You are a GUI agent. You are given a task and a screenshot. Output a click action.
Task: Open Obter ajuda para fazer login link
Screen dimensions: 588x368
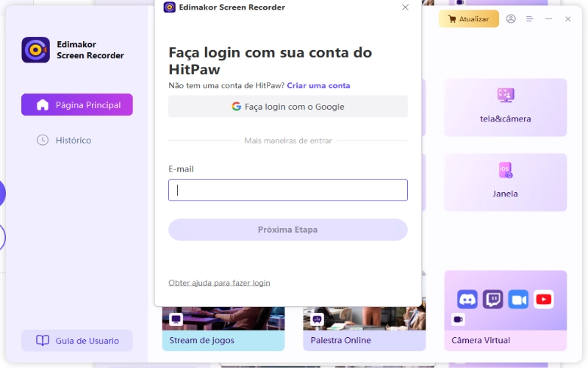(x=219, y=283)
